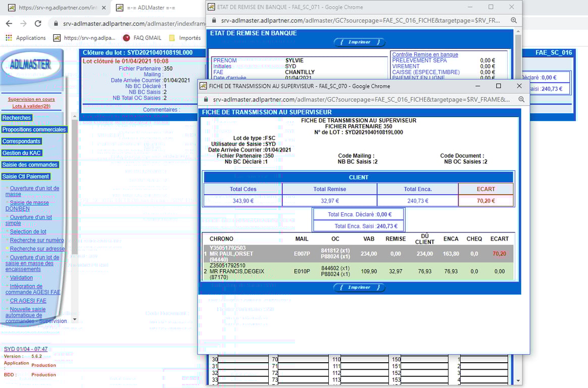The height and width of the screenshot is (388, 588).
Task: Expand the Propositions commerciales section
Action: point(34,129)
